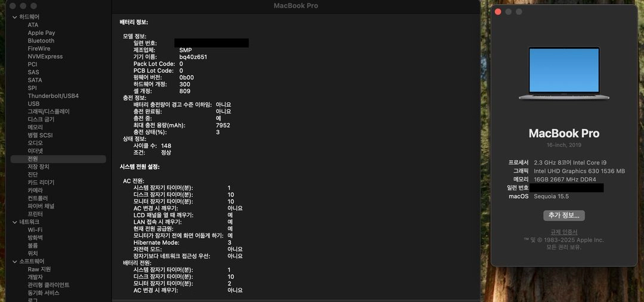Collapse the 하드웨어 section chevron
This screenshot has width=644, height=302.
[15, 17]
